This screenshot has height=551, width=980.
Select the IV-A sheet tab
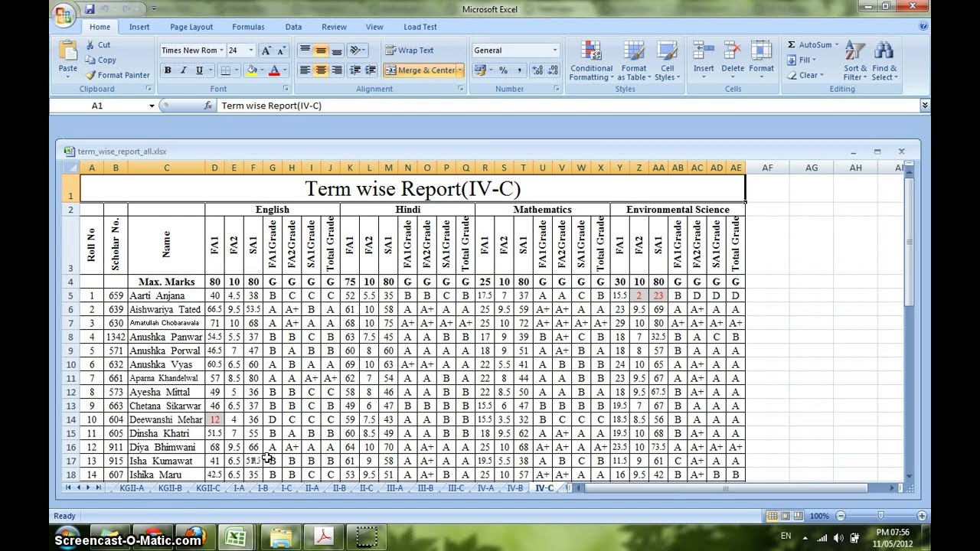485,487
